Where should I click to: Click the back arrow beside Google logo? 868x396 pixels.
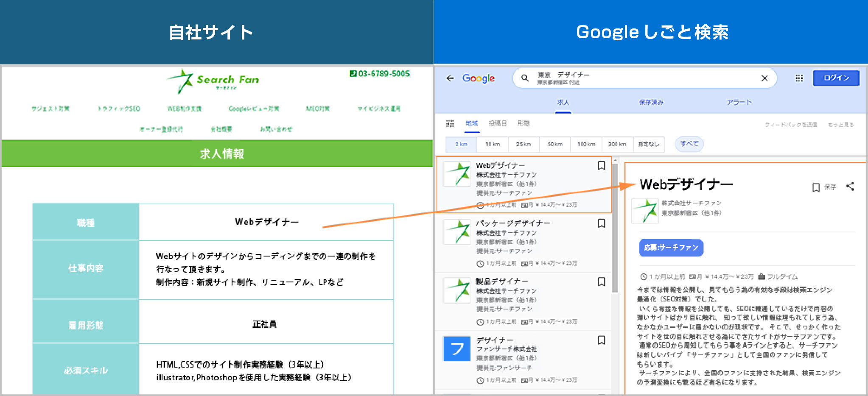click(450, 78)
